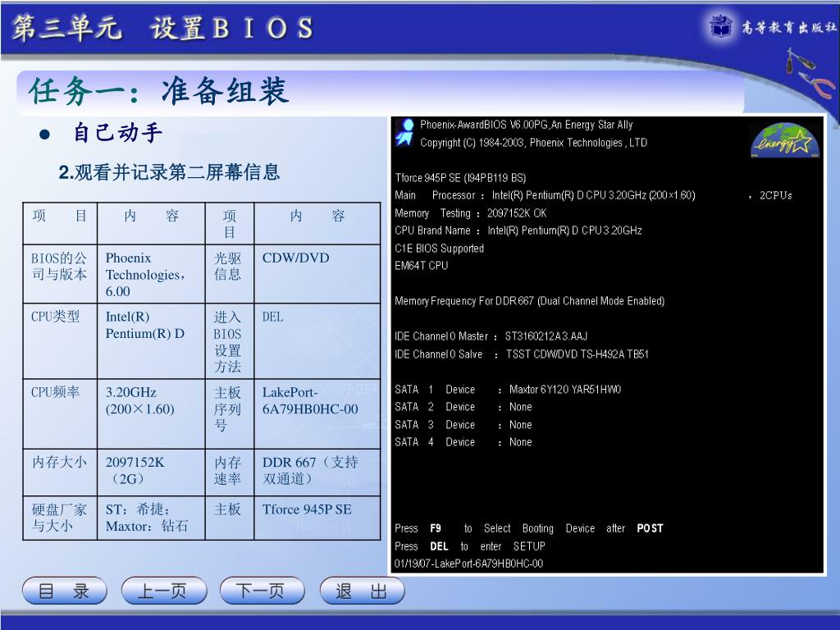Click the 目录 navigation button

click(64, 591)
